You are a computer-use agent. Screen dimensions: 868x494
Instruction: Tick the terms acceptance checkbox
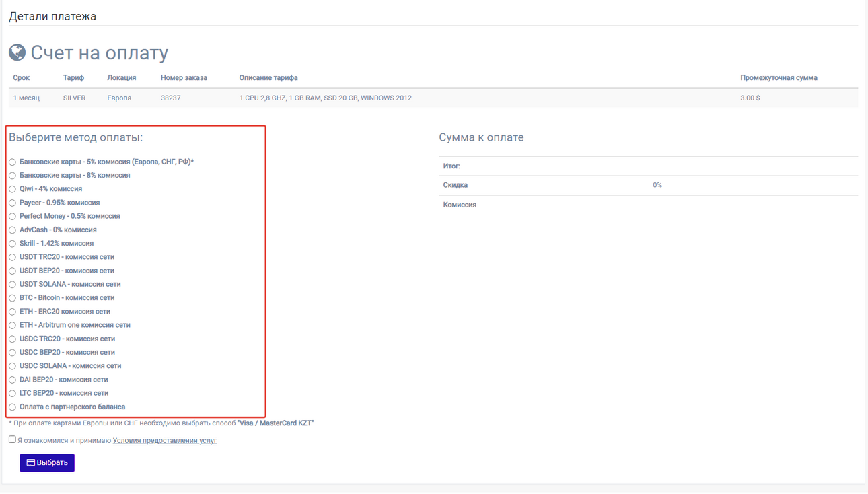click(x=12, y=439)
